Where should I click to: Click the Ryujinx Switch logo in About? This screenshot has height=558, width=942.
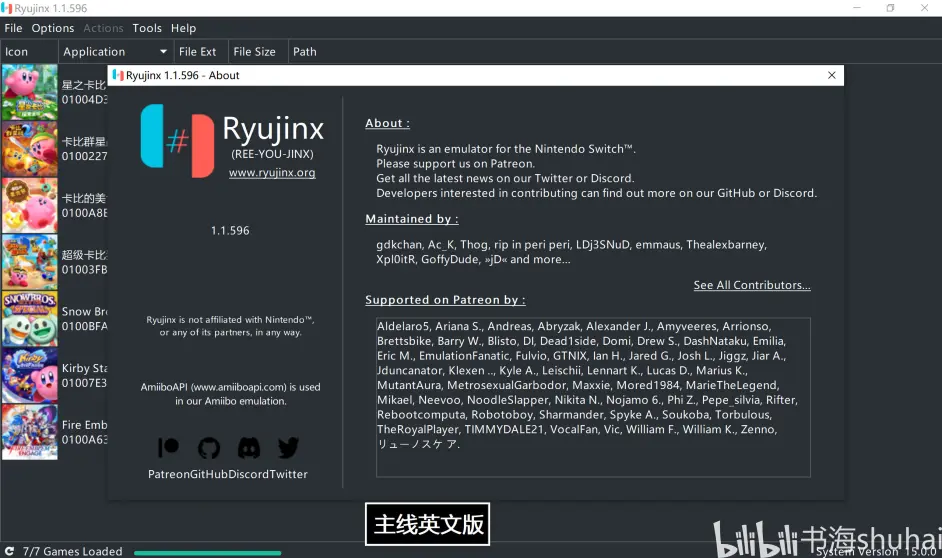click(177, 141)
